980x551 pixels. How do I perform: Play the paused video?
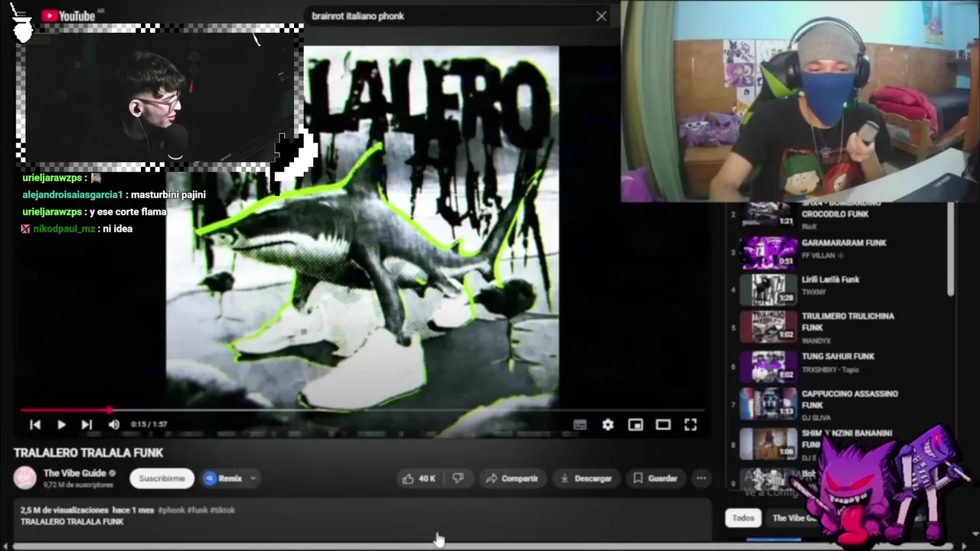[61, 424]
